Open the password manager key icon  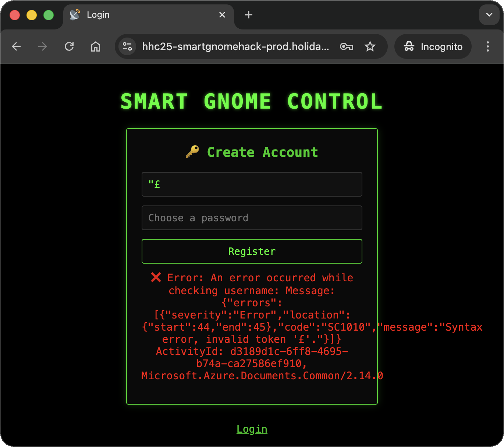pyautogui.click(x=346, y=46)
